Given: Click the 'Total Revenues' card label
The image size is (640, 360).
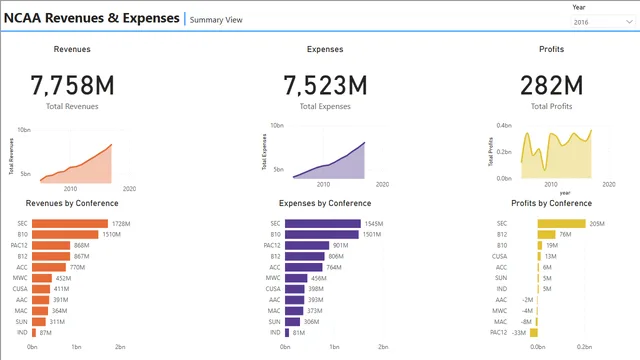Looking at the screenshot, I should point(72,106).
